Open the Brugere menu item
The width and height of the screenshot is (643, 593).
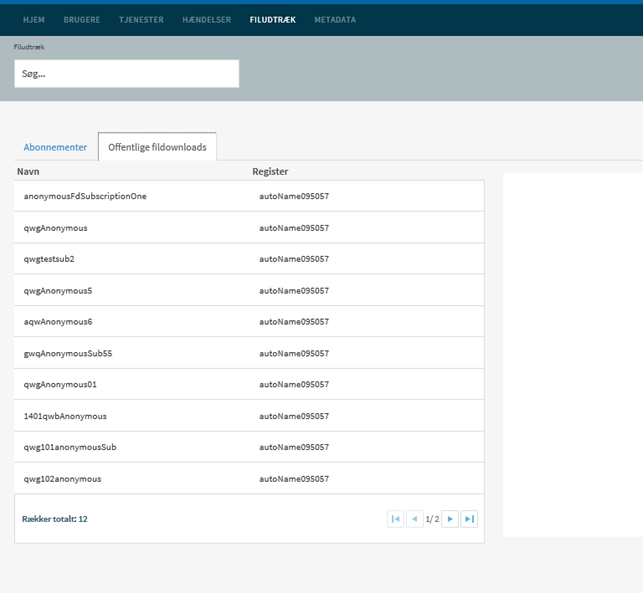[x=81, y=19]
